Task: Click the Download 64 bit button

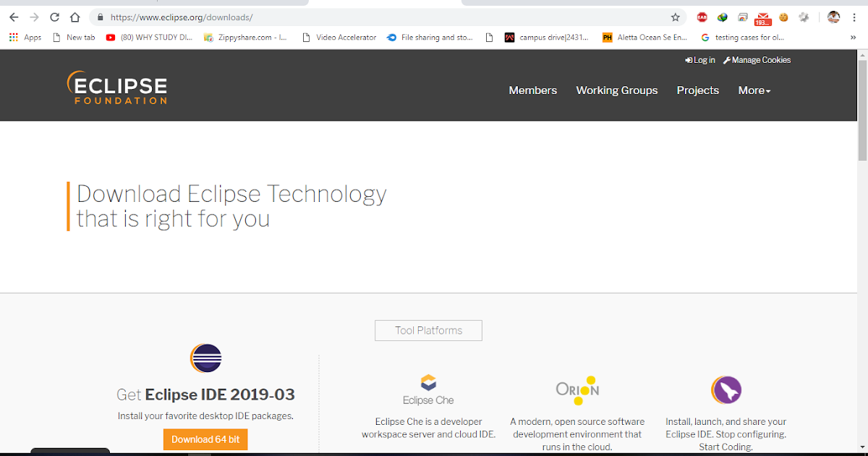Action: (205, 439)
